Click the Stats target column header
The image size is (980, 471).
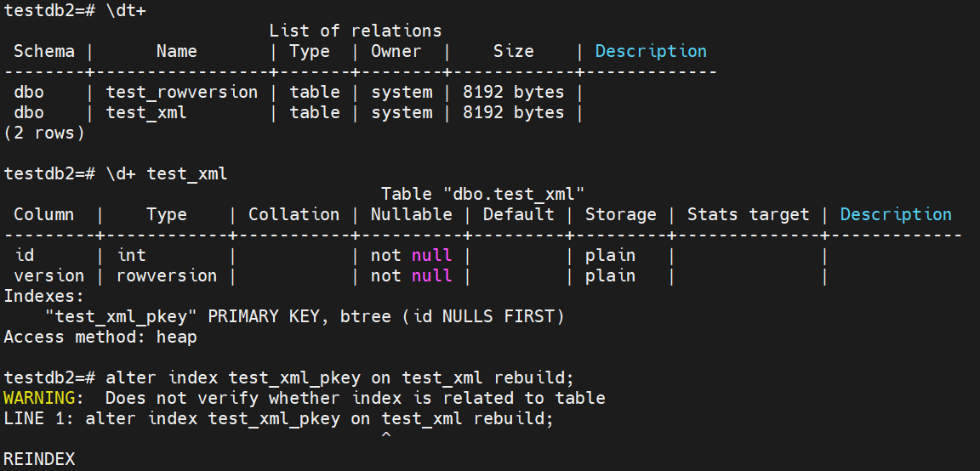point(748,215)
